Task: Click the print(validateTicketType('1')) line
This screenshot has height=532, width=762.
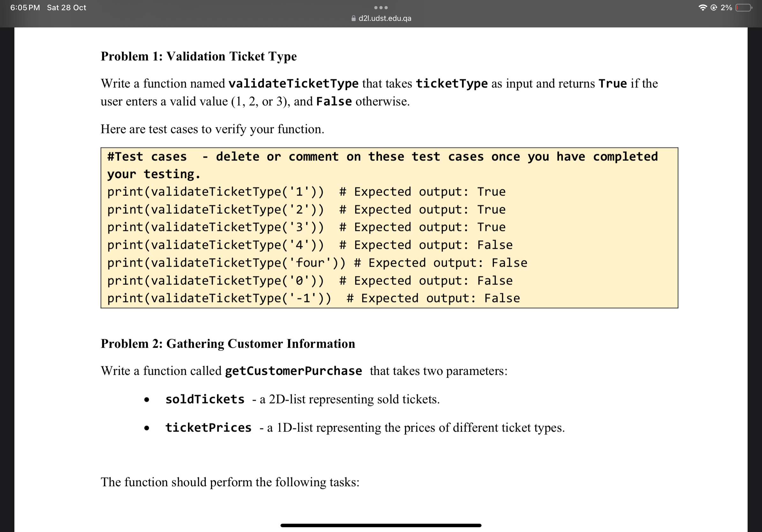Action: (306, 192)
